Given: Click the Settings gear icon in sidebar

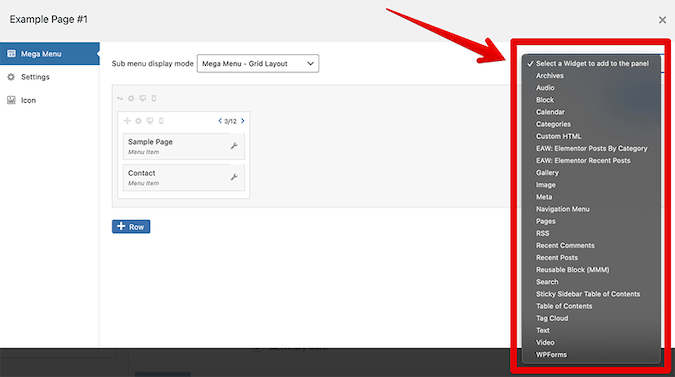Looking at the screenshot, I should point(11,77).
